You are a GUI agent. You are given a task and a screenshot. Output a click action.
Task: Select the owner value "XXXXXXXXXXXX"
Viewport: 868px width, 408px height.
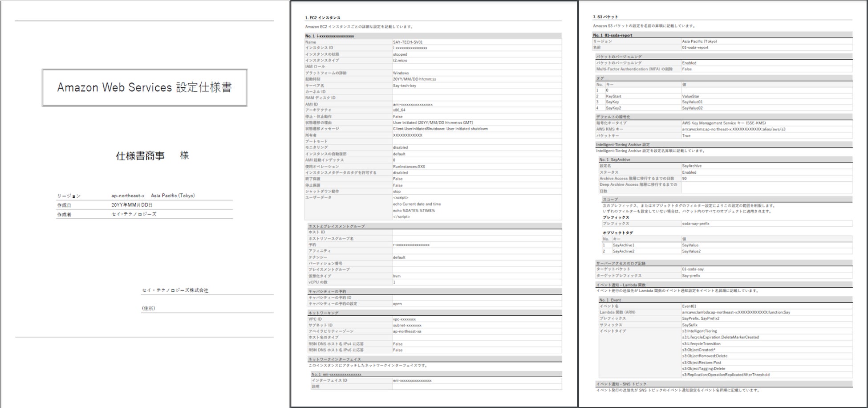click(x=408, y=135)
